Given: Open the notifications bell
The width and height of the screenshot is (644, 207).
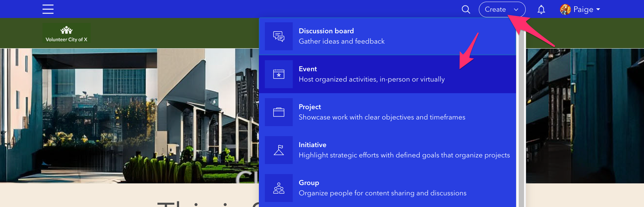Looking at the screenshot, I should pyautogui.click(x=541, y=9).
